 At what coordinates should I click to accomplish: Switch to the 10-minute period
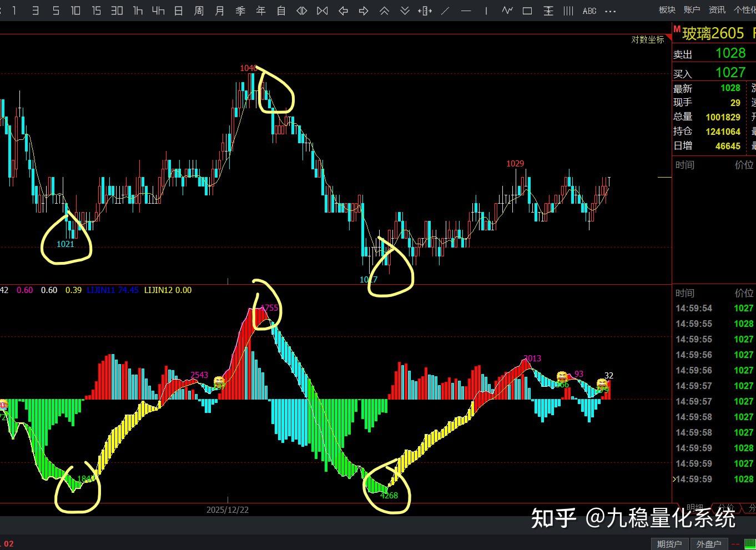[76, 11]
